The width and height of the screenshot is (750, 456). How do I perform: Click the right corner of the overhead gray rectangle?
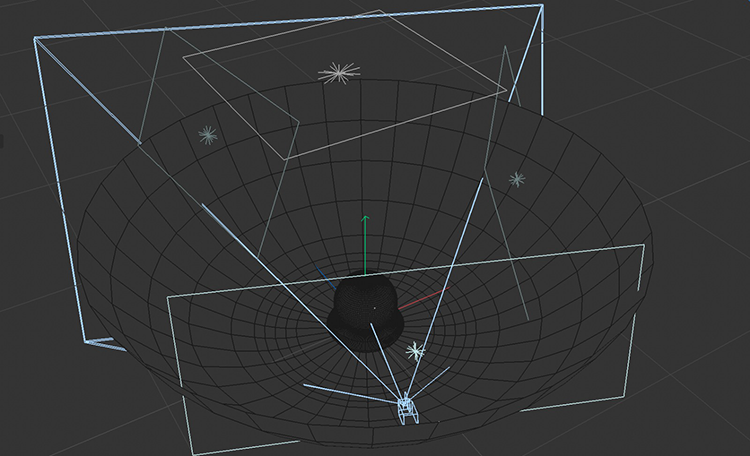[505, 91]
